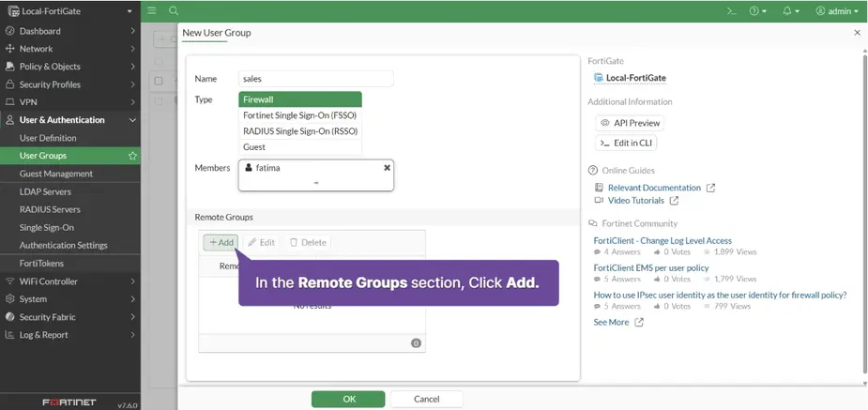Open the hamburger menu icon in top bar

pyautogui.click(x=152, y=10)
